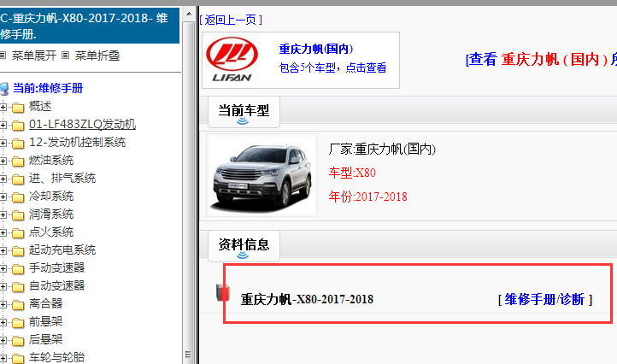Image resolution: width=617 pixels, height=364 pixels.
Task: Expand the 前悬架 tree node
Action: (3, 323)
